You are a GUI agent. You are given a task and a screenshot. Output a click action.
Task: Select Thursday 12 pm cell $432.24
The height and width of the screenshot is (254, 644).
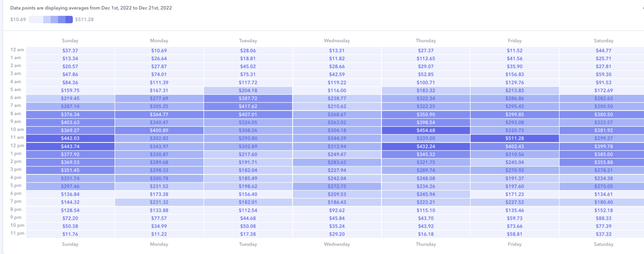point(426,147)
